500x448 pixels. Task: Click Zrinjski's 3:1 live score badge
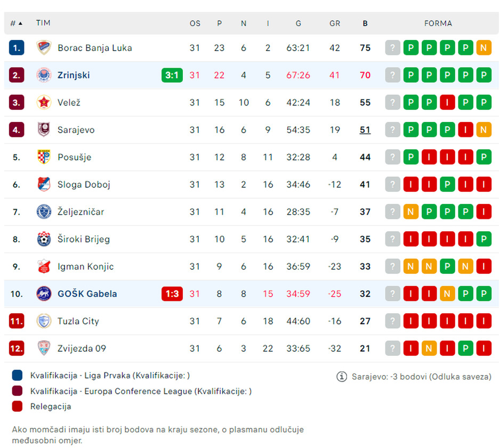click(x=172, y=75)
